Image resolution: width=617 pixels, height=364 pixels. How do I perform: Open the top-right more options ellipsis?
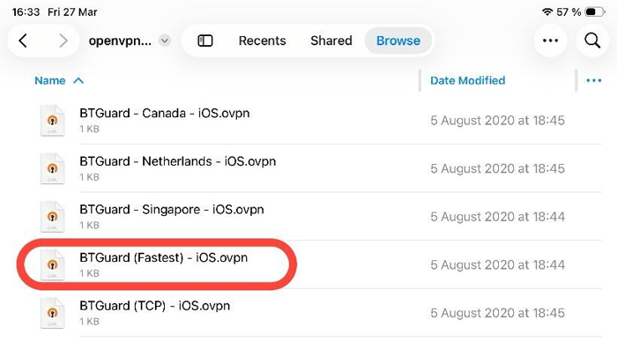pyautogui.click(x=551, y=41)
